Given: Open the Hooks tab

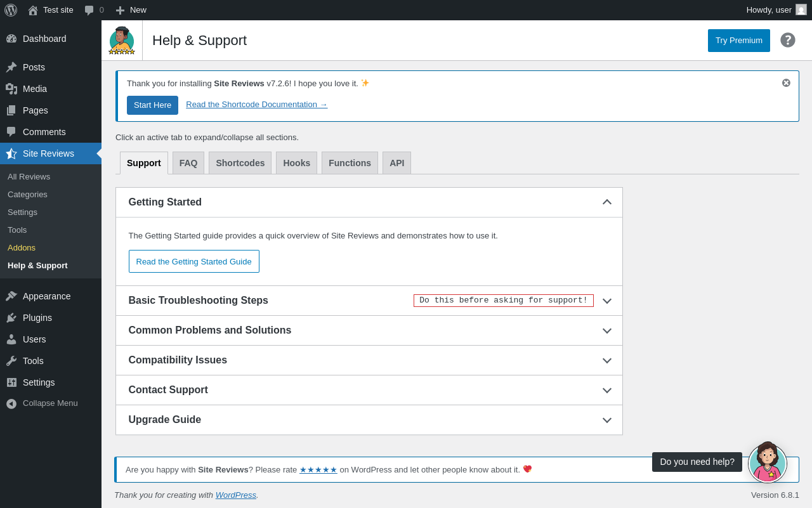Looking at the screenshot, I should tap(296, 163).
